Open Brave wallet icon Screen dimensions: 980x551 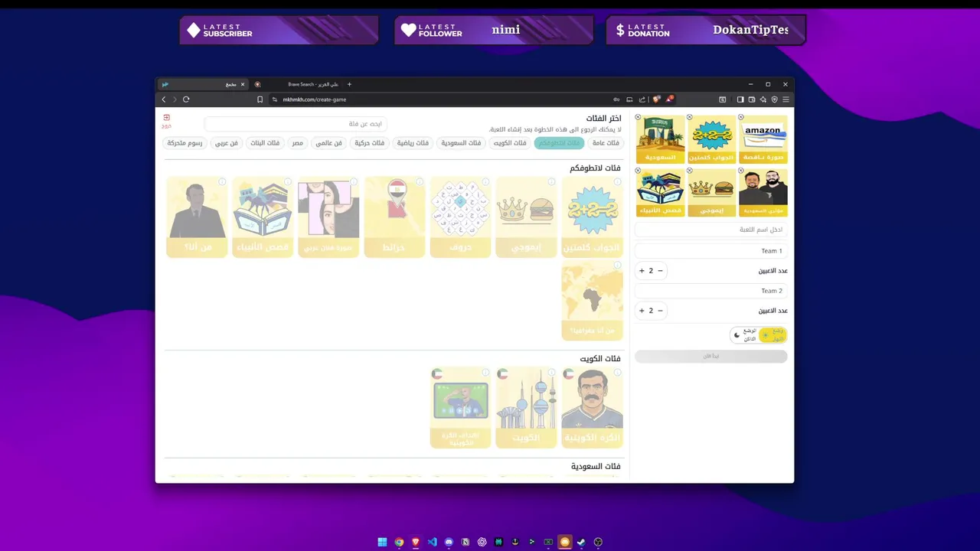pos(752,99)
